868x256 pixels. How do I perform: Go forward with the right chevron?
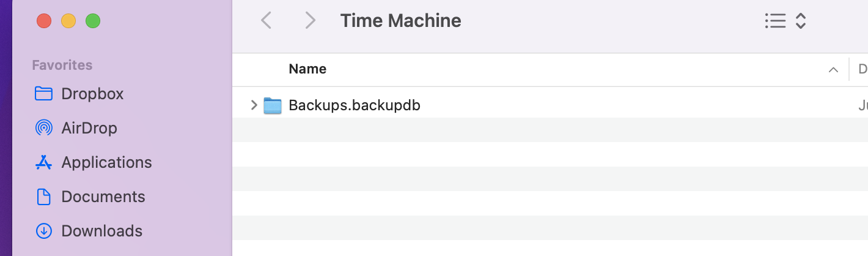pyautogui.click(x=311, y=21)
